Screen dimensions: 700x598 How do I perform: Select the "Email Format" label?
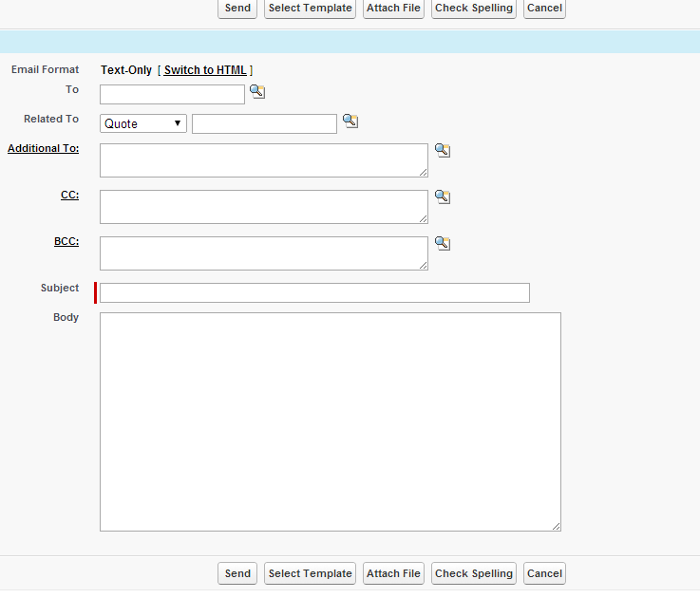click(x=45, y=69)
